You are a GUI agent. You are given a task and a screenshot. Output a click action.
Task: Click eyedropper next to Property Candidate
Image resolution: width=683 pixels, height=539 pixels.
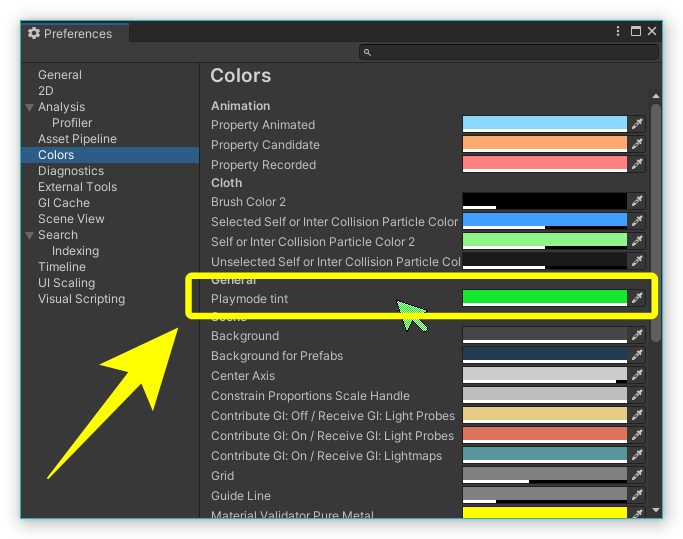[637, 144]
